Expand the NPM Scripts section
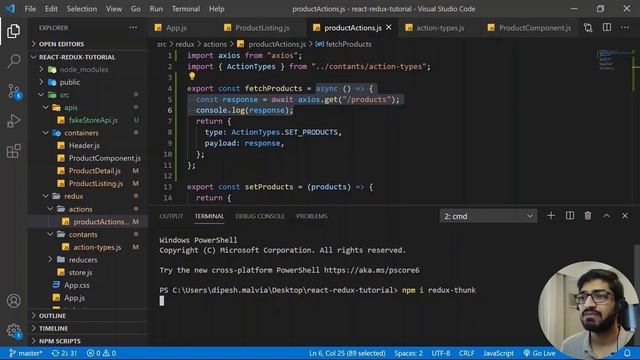 tap(88, 341)
